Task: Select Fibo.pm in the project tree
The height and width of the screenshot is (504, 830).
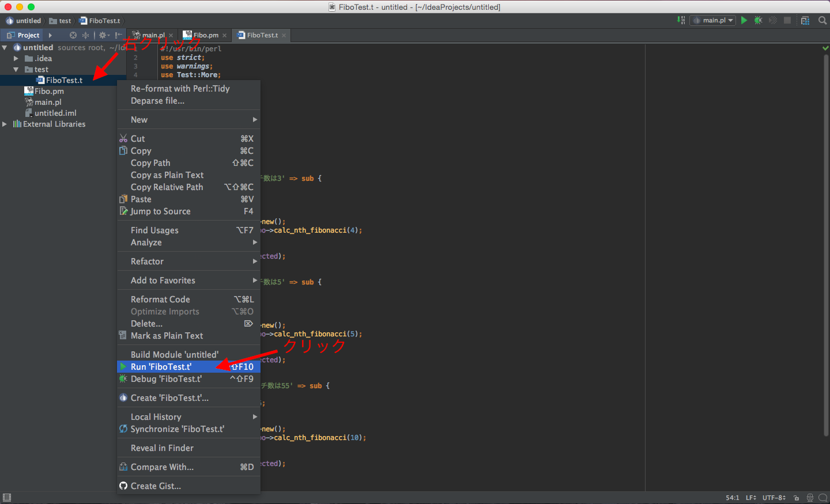Action: pyautogui.click(x=49, y=91)
